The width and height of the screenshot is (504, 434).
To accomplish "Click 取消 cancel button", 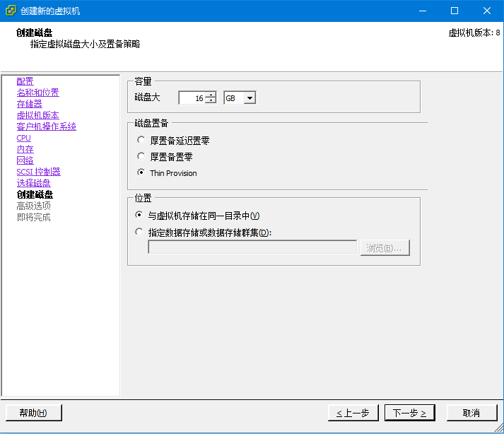I will pyautogui.click(x=471, y=413).
